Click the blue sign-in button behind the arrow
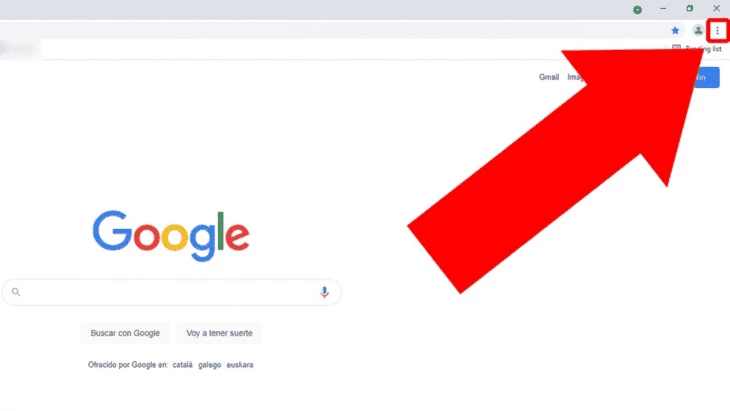 click(x=706, y=78)
